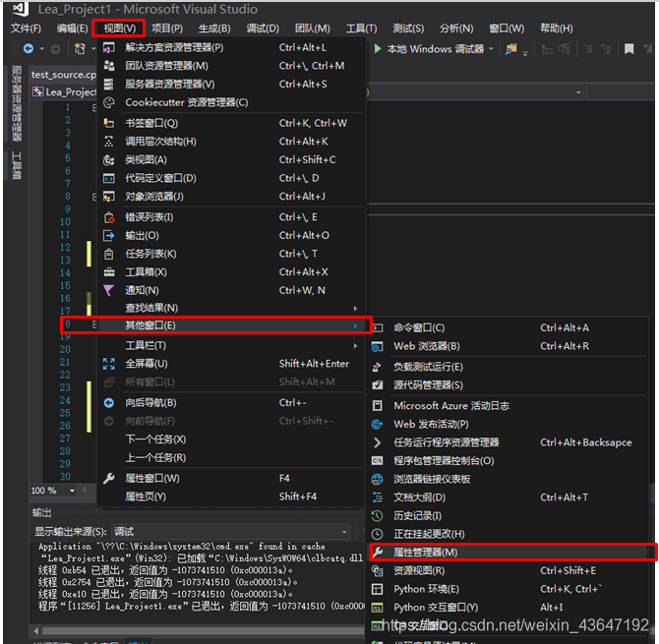The height and width of the screenshot is (644, 659).
Task: Click the Bookmark window icon
Action: (109, 123)
